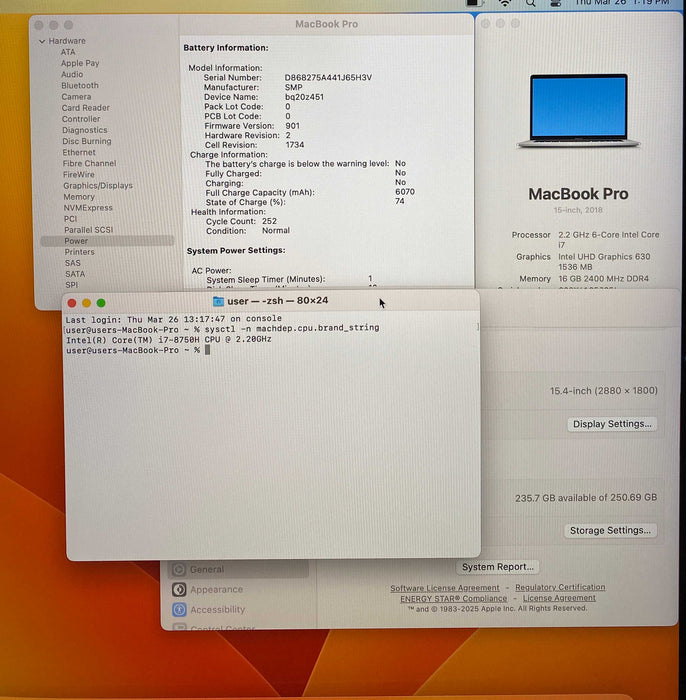Minimize the Terminal window with yellow button
The image size is (686, 700).
(87, 303)
